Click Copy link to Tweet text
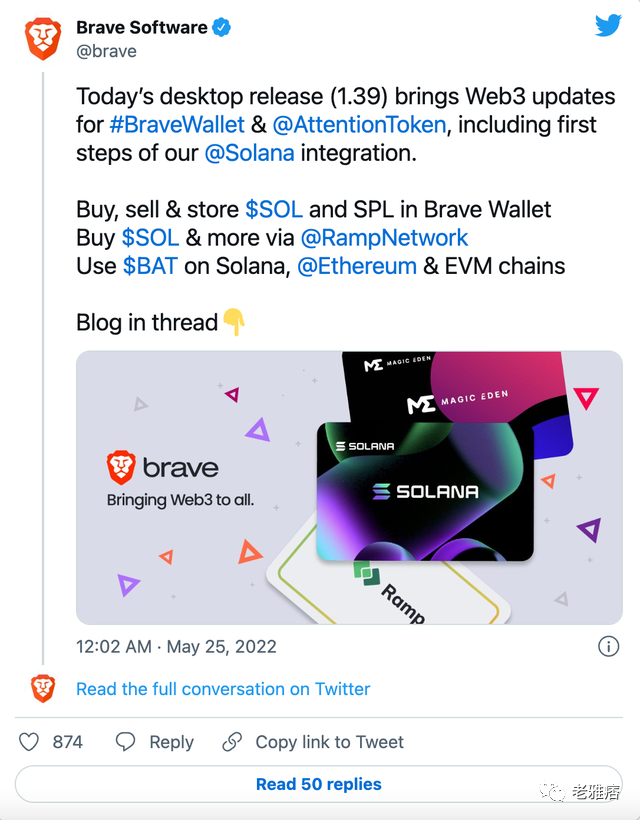The width and height of the screenshot is (640, 820). (x=330, y=742)
